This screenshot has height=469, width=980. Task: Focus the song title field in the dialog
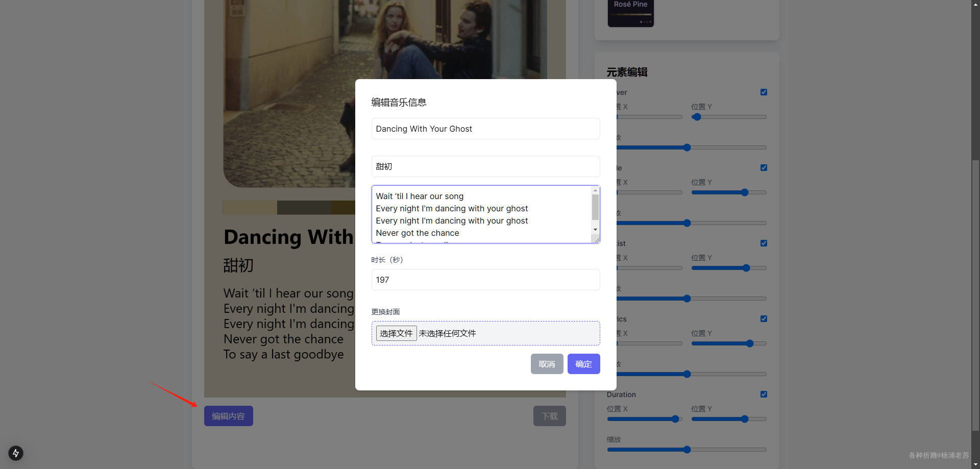[x=485, y=129]
